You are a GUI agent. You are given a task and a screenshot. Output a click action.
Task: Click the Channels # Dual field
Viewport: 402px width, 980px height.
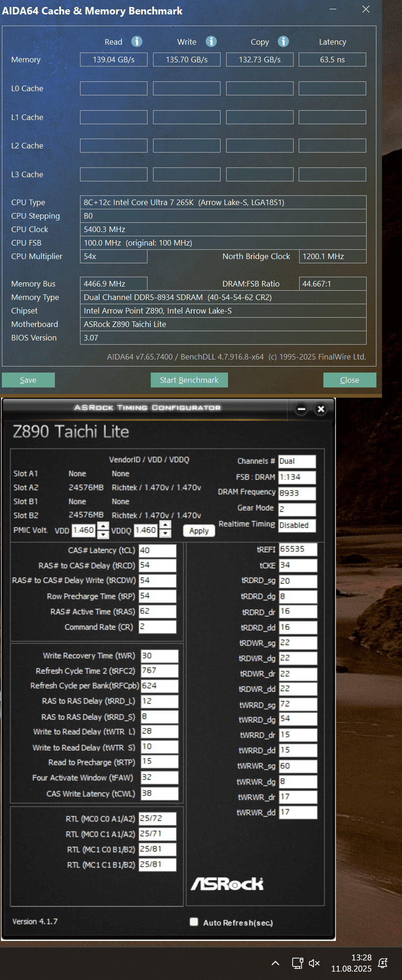297,461
